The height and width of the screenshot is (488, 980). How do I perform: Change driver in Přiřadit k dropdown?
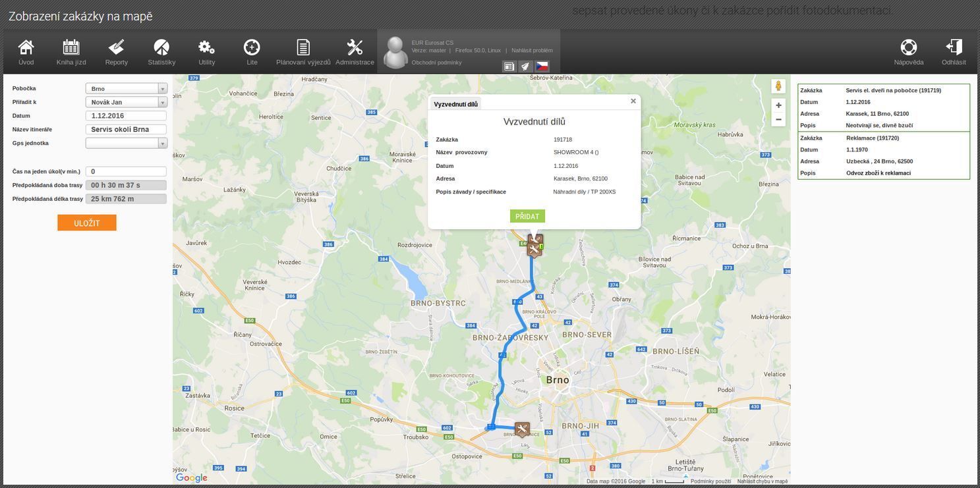pyautogui.click(x=125, y=101)
